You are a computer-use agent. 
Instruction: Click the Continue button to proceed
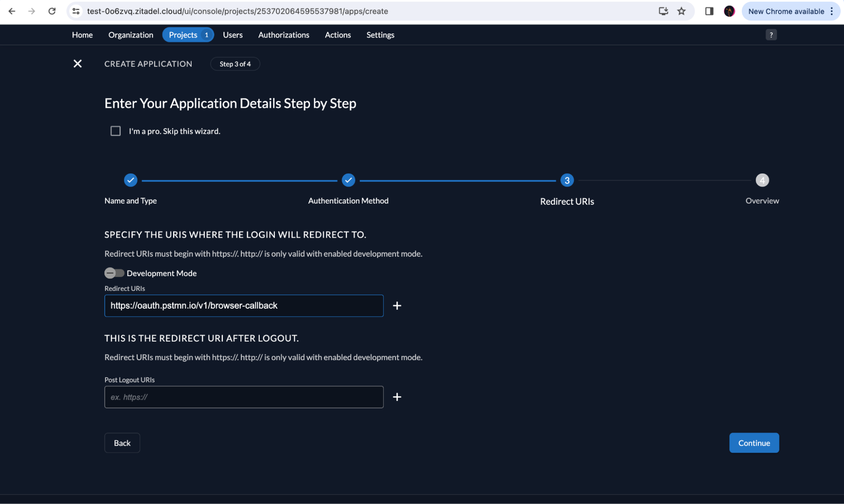click(754, 443)
